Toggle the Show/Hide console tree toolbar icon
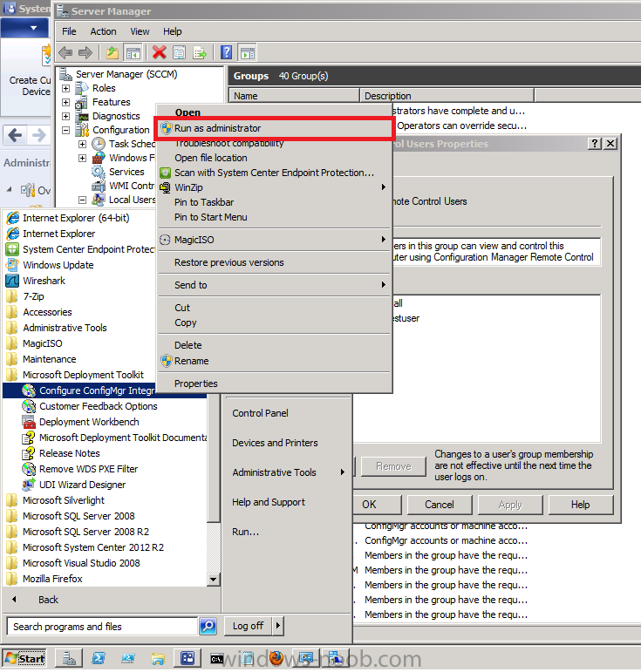The width and height of the screenshot is (641, 672). point(133,52)
